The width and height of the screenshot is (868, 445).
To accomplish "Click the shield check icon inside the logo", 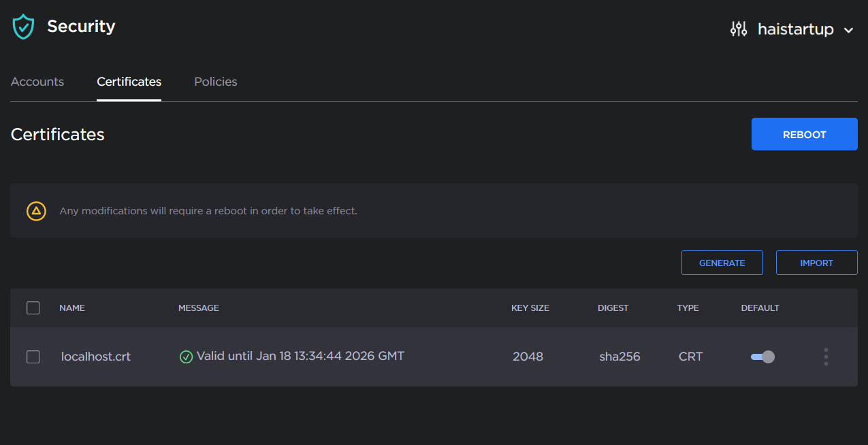I will 24,26.
